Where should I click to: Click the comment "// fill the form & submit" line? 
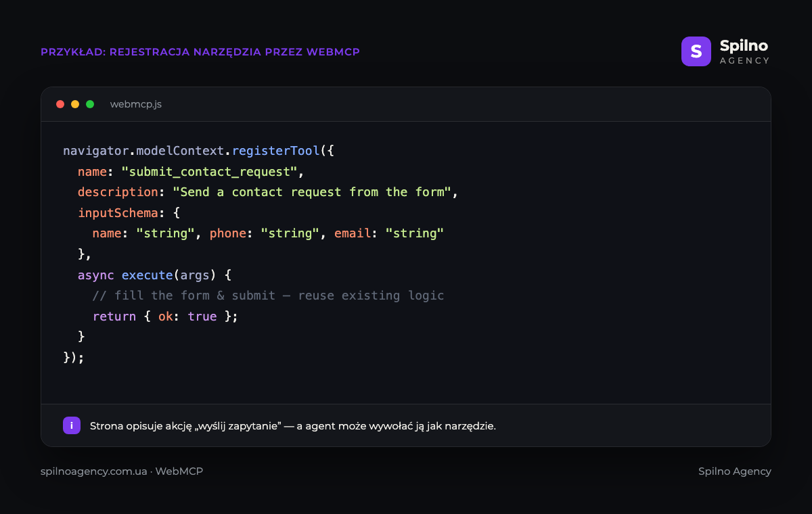[x=268, y=296]
